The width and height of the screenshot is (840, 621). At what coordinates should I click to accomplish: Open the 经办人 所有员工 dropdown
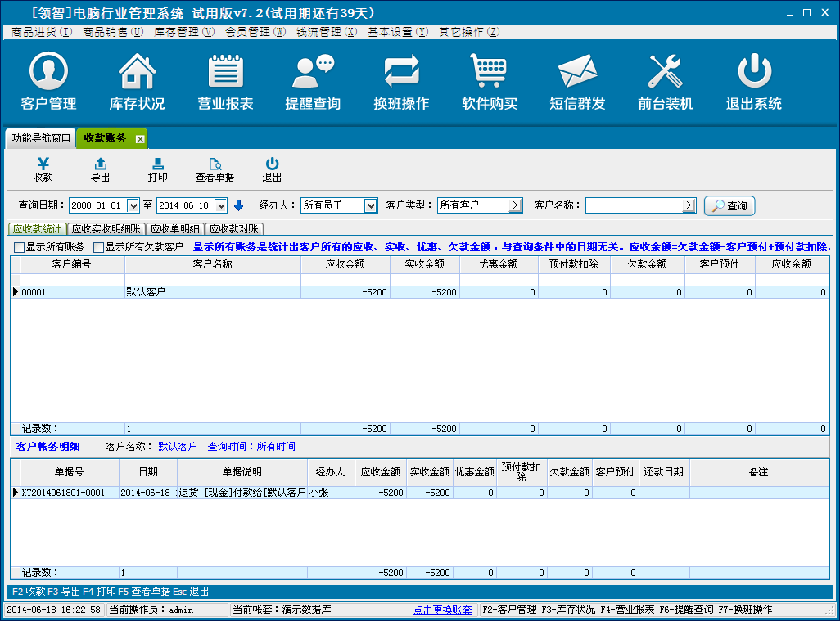pos(370,205)
